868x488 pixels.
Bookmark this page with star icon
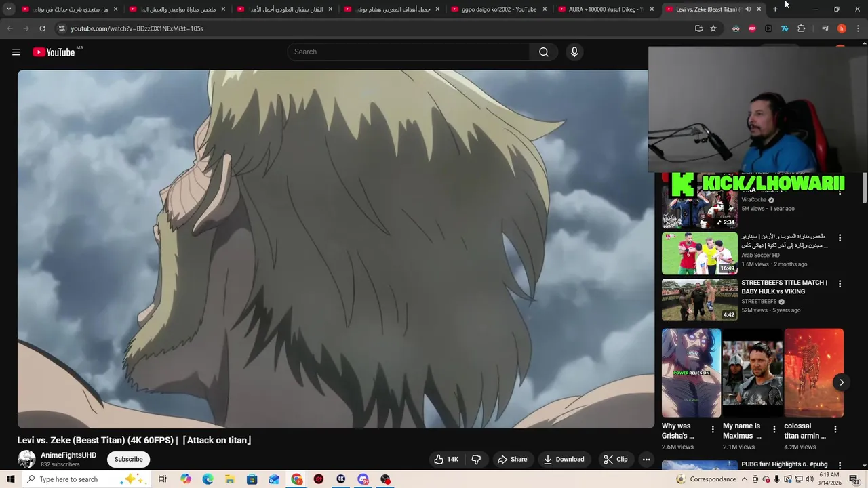[x=713, y=28]
